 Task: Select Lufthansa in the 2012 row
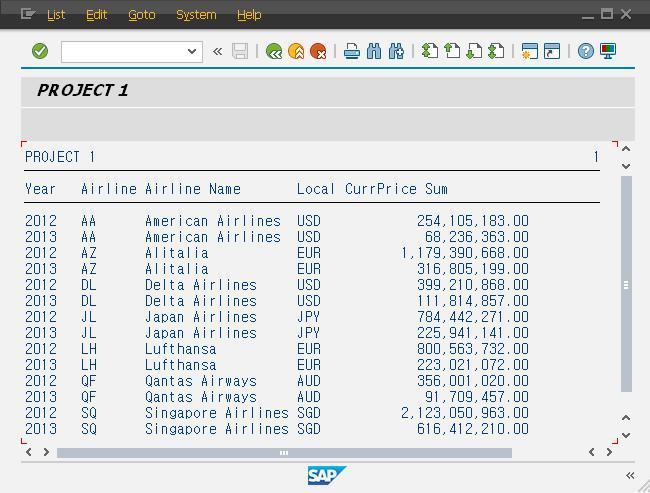[x=181, y=349]
